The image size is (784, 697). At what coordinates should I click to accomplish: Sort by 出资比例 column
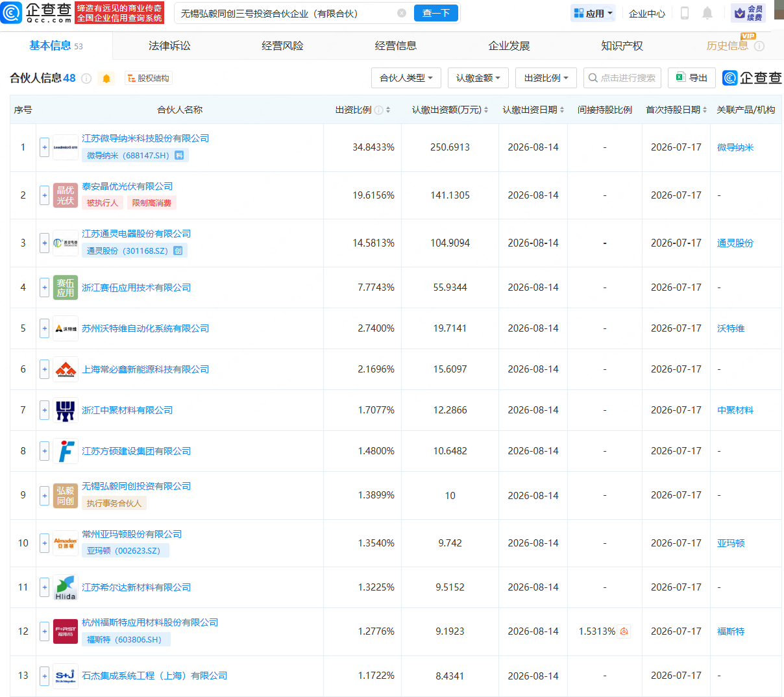click(x=388, y=110)
